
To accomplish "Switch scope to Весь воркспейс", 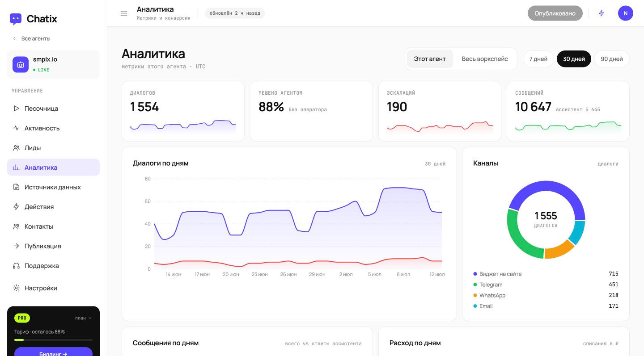I will pyautogui.click(x=485, y=59).
